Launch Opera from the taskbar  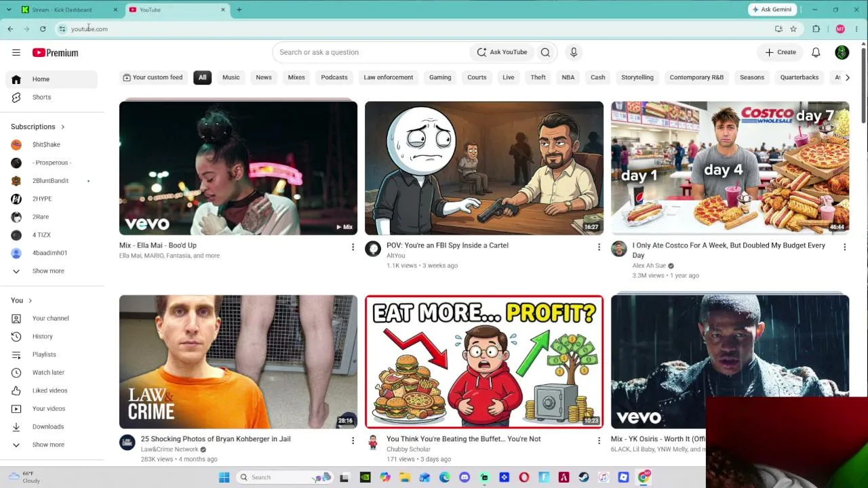(524, 477)
